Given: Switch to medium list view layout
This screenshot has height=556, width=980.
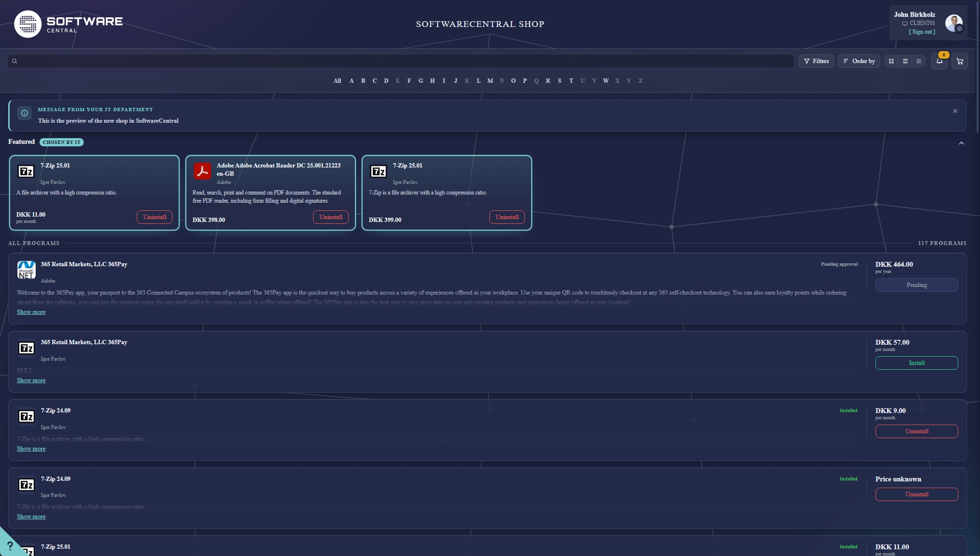Looking at the screenshot, I should point(905,61).
